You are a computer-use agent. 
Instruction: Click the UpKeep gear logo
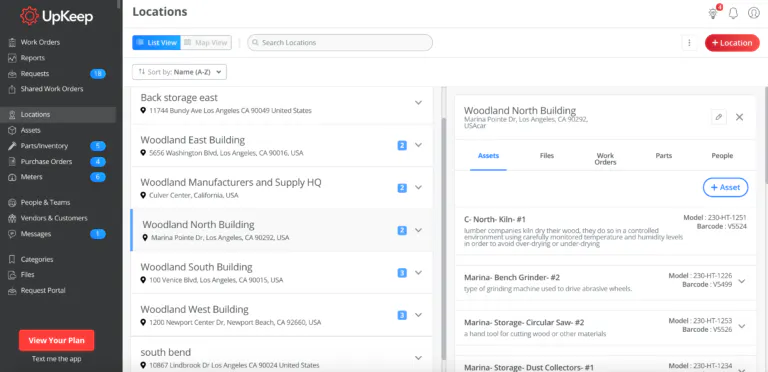point(29,16)
